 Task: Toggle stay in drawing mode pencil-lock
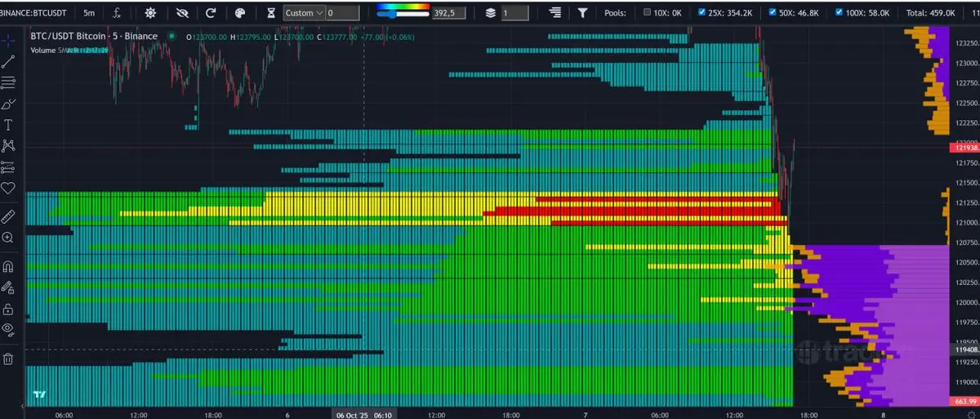tap(8, 288)
